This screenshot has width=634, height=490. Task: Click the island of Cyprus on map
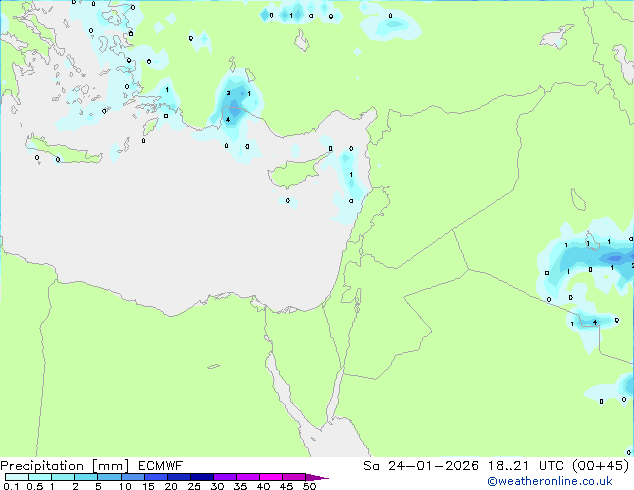(295, 172)
